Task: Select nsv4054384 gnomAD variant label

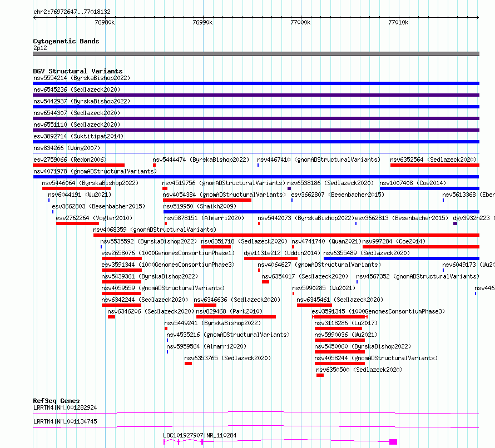Action: [224, 195]
